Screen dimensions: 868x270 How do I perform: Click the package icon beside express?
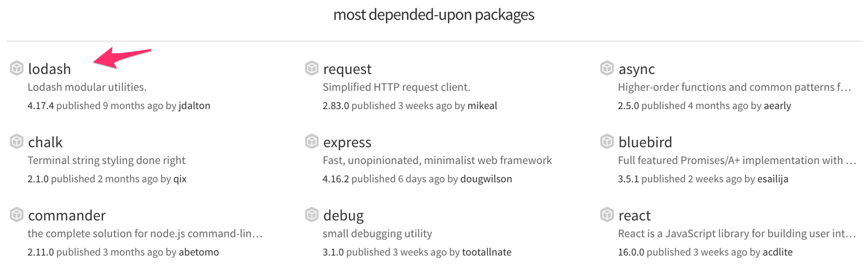click(312, 142)
